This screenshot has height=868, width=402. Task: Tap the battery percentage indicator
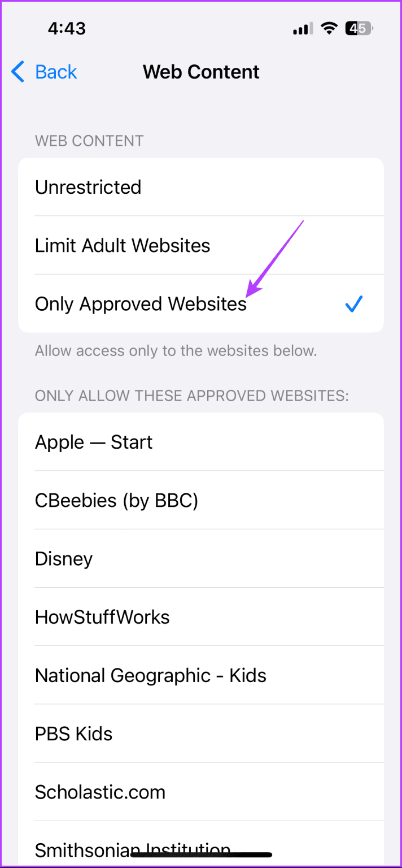[x=359, y=28]
